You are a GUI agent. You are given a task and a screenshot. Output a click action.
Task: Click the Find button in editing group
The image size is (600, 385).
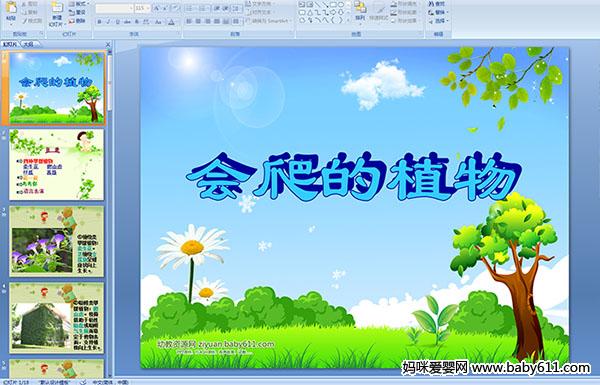437,4
